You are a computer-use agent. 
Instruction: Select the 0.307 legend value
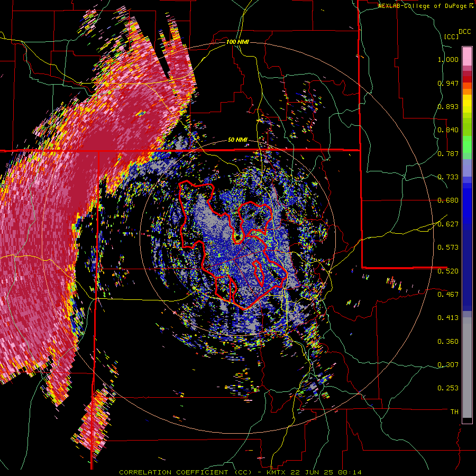[448, 365]
